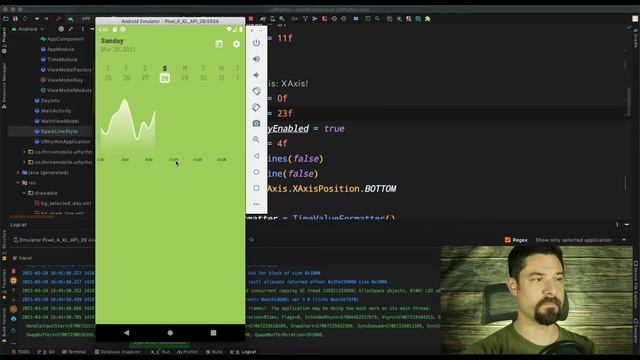Click emulator sidebar home circle button
640x360 pixels.
(x=256, y=172)
